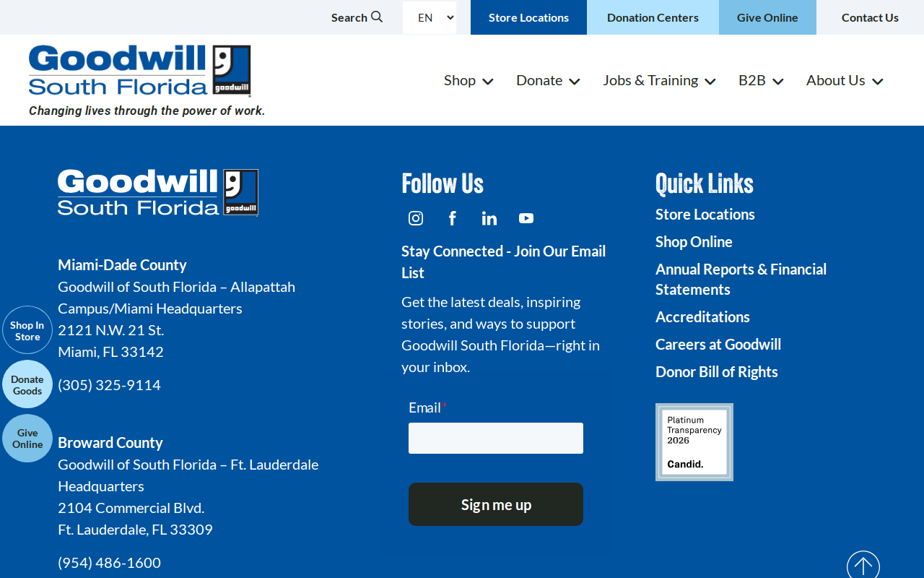Open the Donor Bill of Rights link

point(717,372)
